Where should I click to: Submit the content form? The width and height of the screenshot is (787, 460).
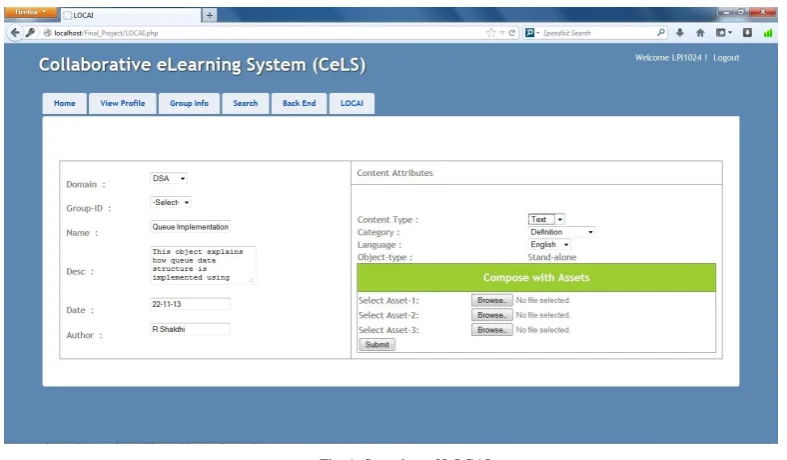[x=377, y=344]
